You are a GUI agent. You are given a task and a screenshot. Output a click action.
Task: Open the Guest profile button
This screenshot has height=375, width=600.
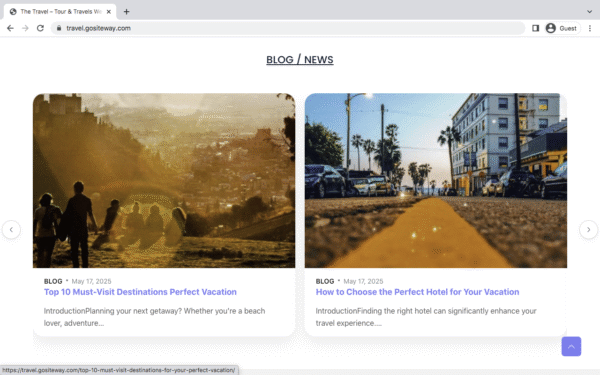pos(561,28)
